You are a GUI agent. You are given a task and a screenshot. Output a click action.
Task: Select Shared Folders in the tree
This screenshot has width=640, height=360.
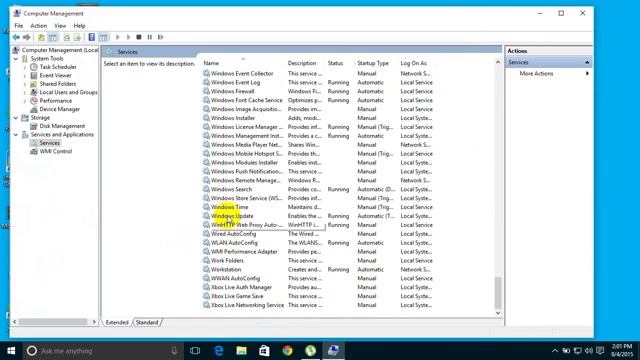pyautogui.click(x=58, y=84)
